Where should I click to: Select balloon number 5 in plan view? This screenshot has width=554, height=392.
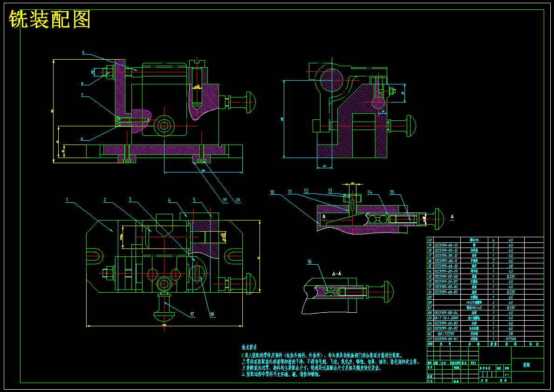(x=194, y=199)
